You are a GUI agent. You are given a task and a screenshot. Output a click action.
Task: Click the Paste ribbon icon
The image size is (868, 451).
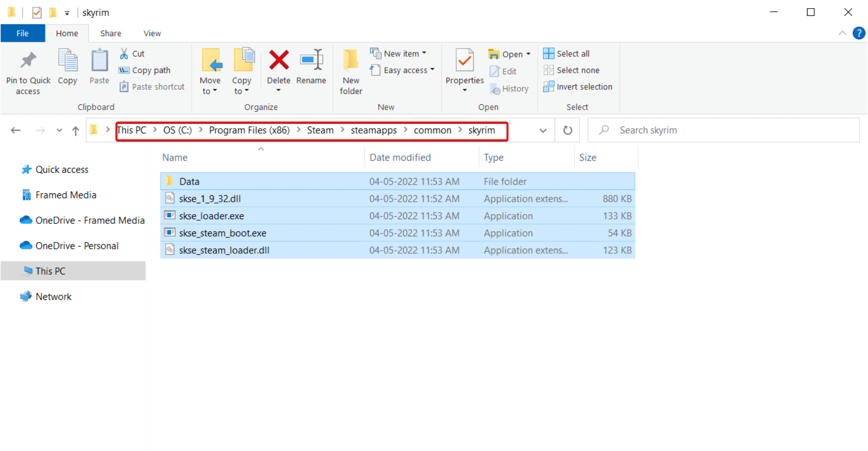pyautogui.click(x=99, y=67)
